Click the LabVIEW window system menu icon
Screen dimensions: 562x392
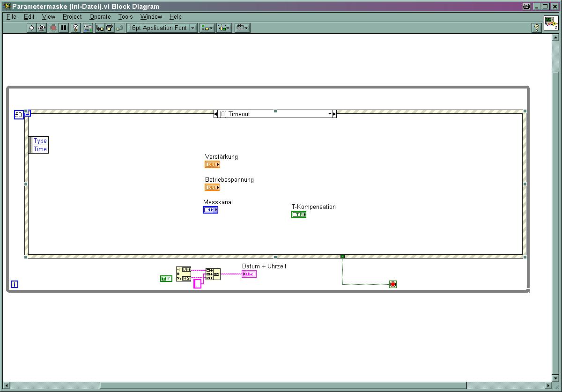pyautogui.click(x=7, y=6)
